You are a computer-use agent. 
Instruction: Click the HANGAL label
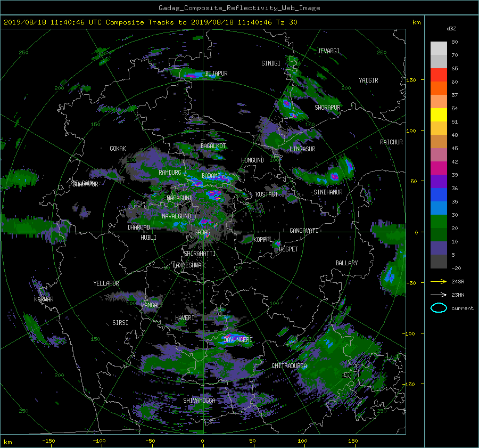150,305
